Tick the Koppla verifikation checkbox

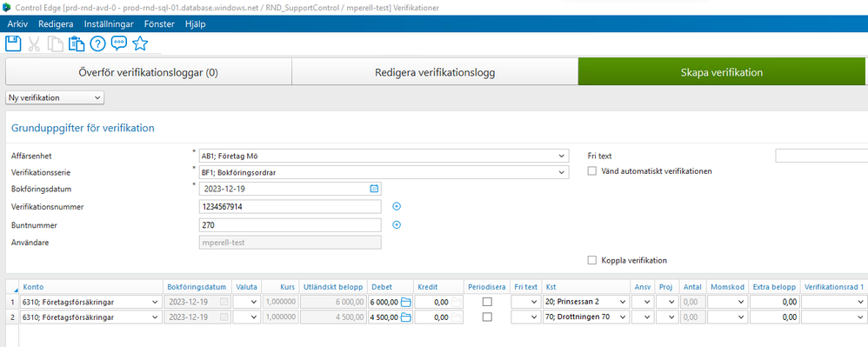pyautogui.click(x=592, y=260)
